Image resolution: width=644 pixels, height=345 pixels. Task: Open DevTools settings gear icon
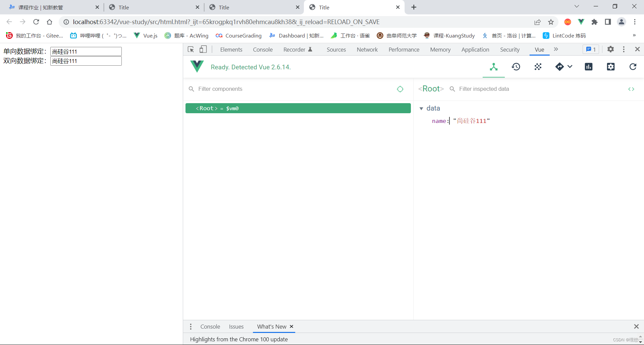tap(610, 49)
